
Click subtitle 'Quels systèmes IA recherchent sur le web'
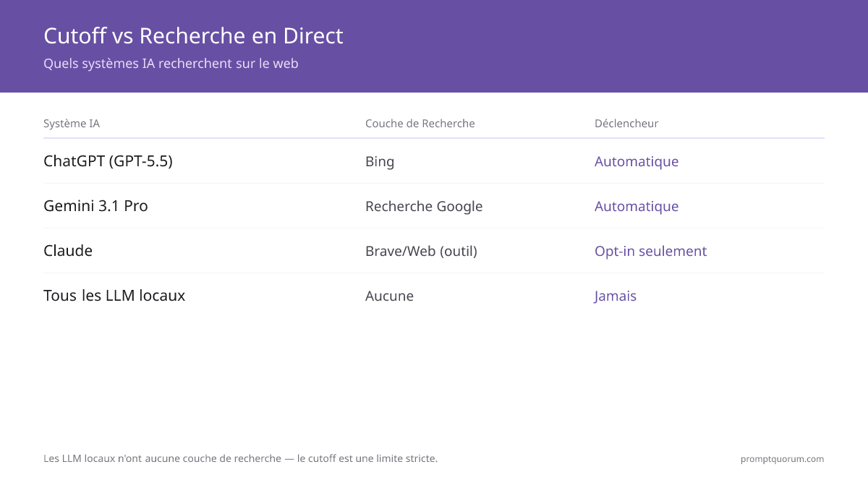coord(171,64)
